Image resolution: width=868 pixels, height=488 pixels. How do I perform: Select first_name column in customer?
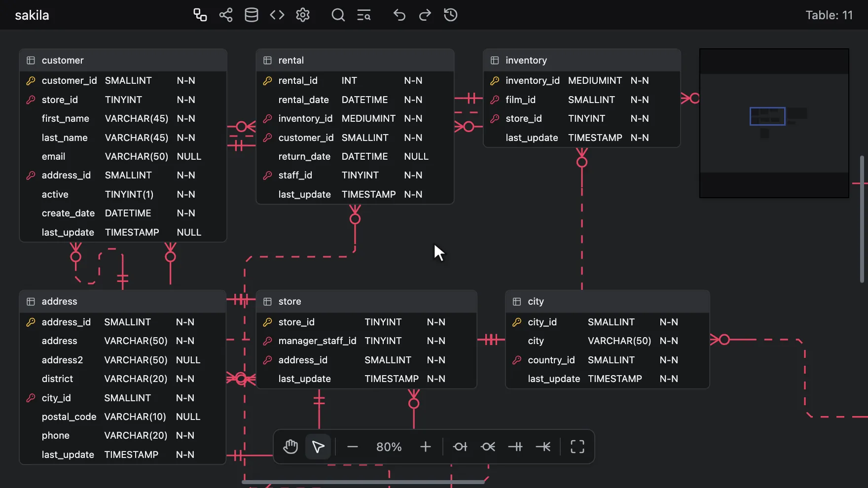pos(123,118)
